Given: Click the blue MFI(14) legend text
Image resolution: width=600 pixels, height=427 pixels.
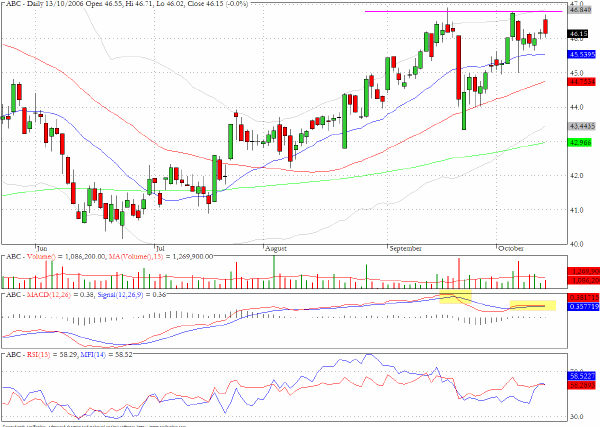Looking at the screenshot, I should click(x=93, y=355).
